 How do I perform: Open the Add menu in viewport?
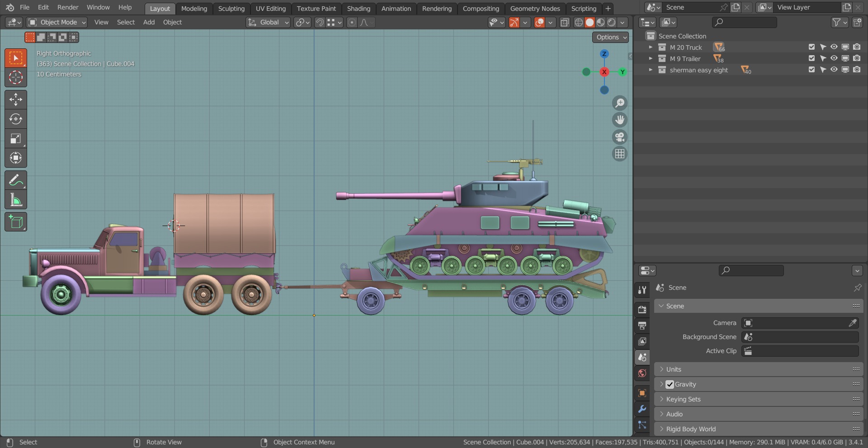pyautogui.click(x=149, y=22)
